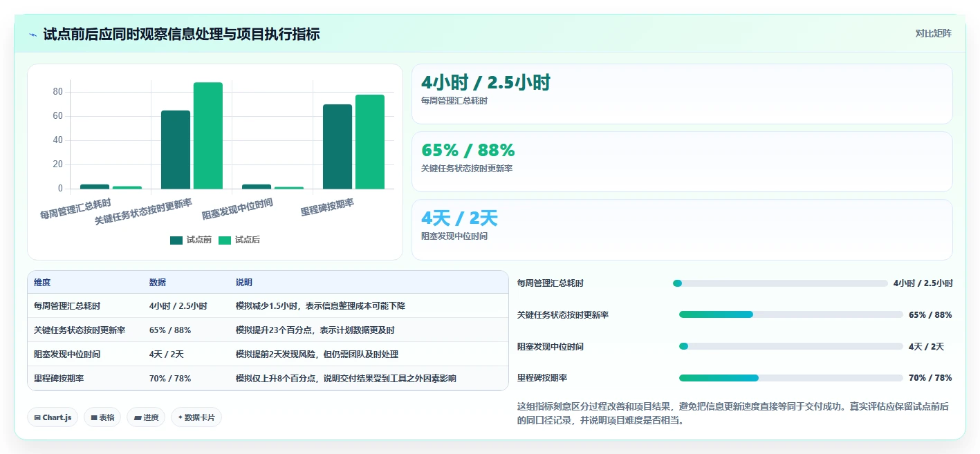Click the 试点前 bar for 关键任务状态按时更新率
Viewport: 980px width, 454px height.
(x=176, y=149)
